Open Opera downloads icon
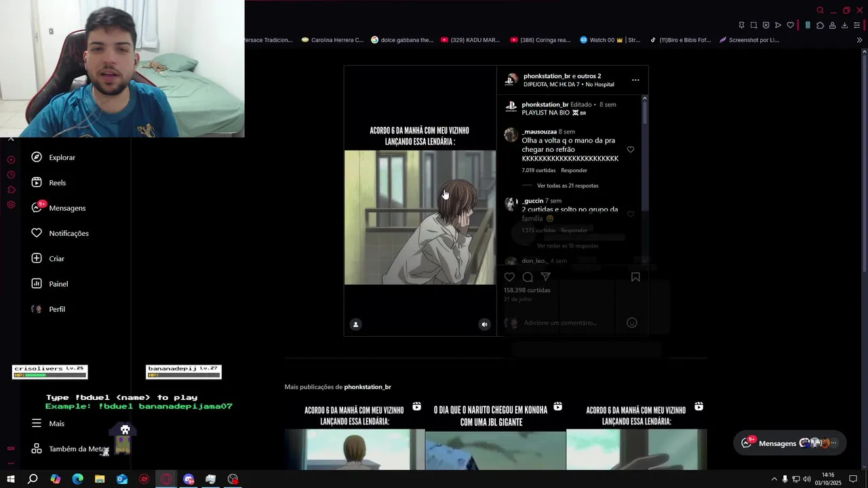This screenshot has height=488, width=868. [x=844, y=25]
